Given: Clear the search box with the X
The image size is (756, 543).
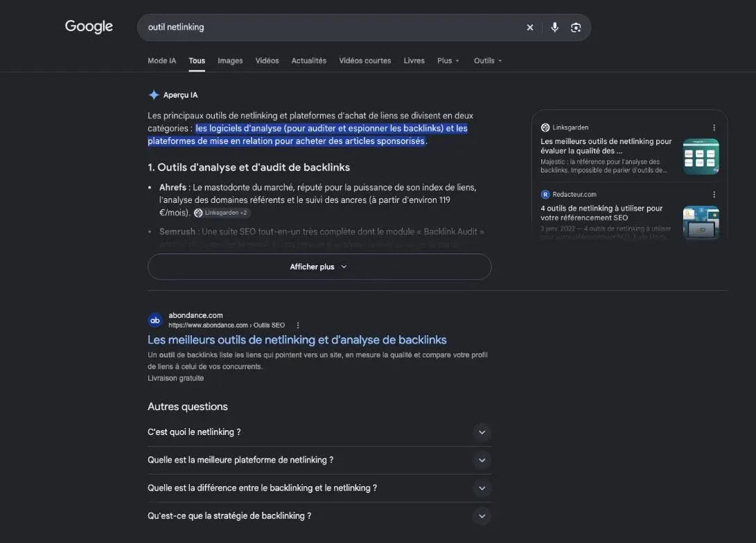Looking at the screenshot, I should (x=530, y=28).
